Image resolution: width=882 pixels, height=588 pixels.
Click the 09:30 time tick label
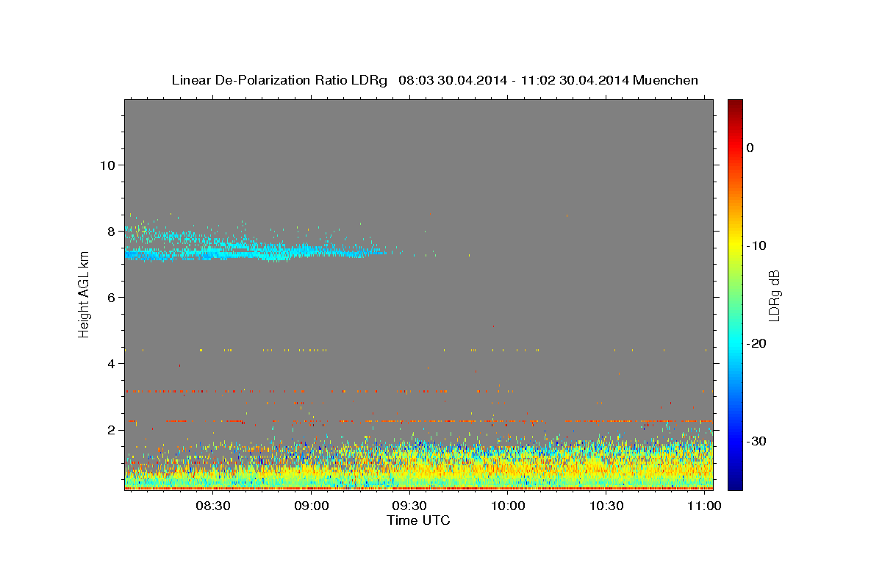409,506
